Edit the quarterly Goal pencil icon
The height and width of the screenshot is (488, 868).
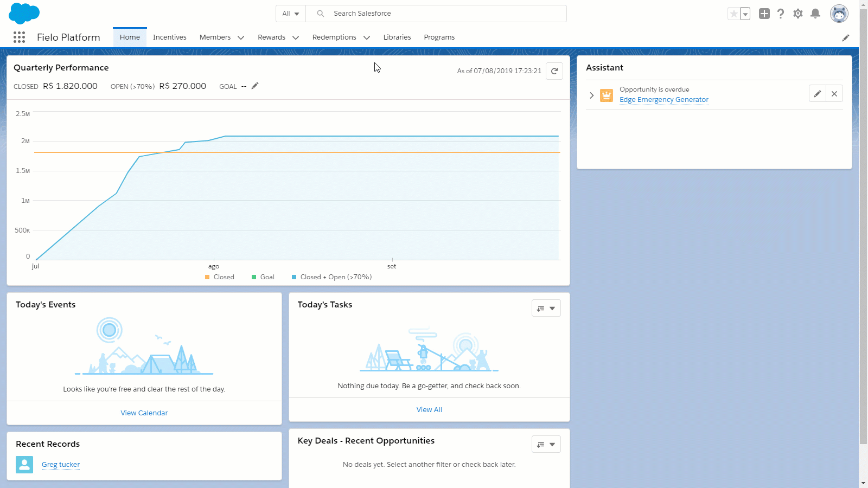click(x=255, y=86)
